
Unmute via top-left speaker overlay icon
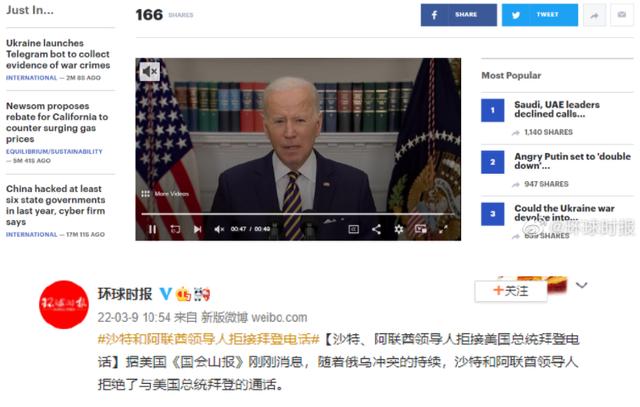150,72
